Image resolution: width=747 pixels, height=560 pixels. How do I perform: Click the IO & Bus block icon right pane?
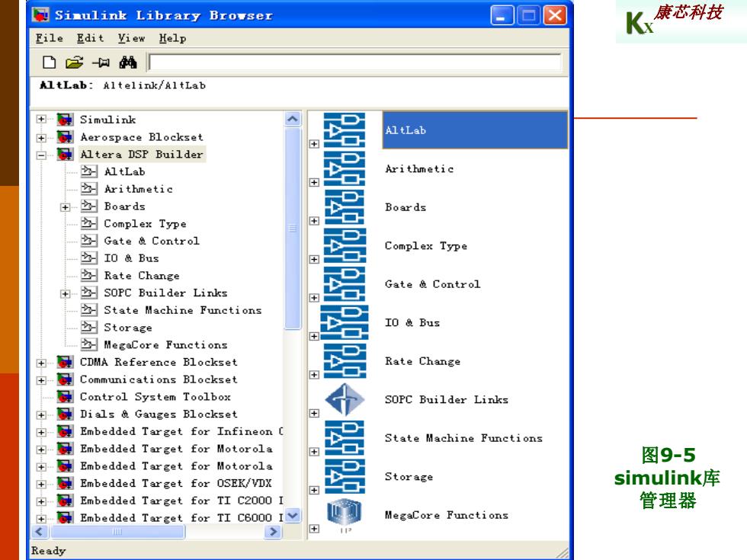(x=345, y=322)
